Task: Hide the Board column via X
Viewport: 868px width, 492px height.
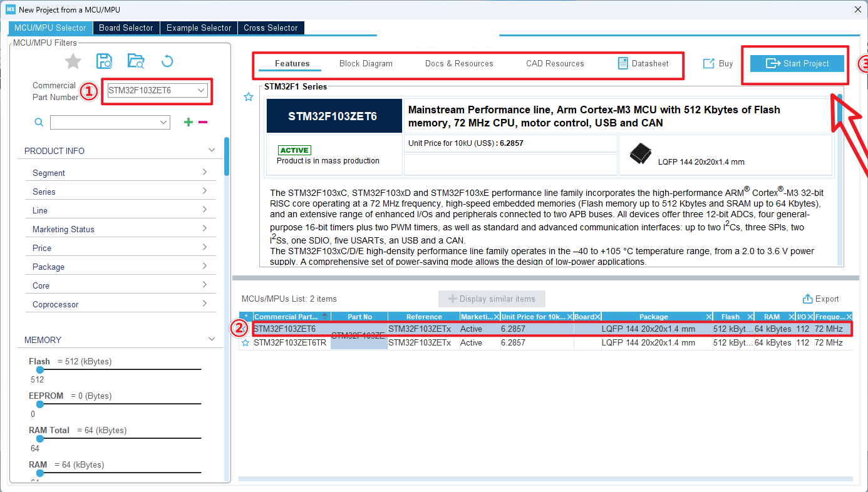Action: click(x=597, y=317)
